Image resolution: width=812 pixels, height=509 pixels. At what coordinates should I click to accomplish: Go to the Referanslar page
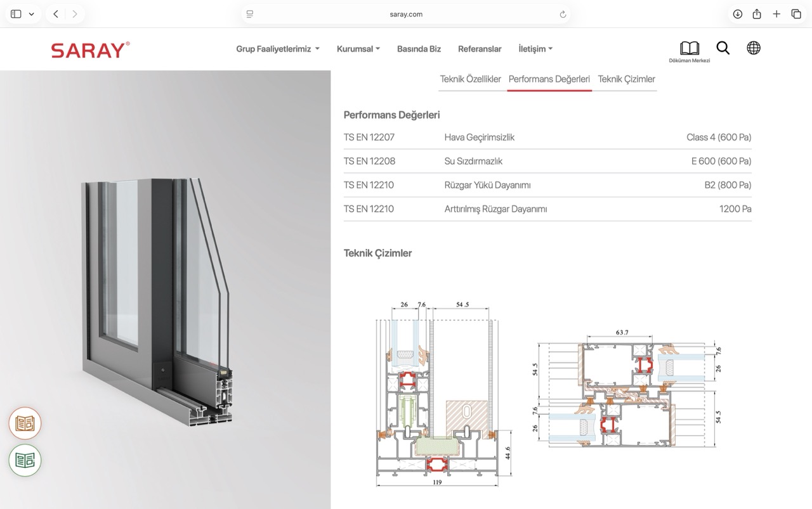[480, 49]
